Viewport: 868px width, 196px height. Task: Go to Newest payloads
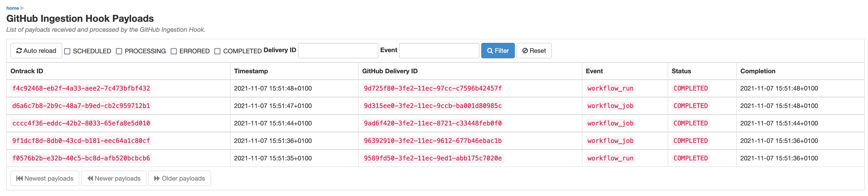(45, 178)
